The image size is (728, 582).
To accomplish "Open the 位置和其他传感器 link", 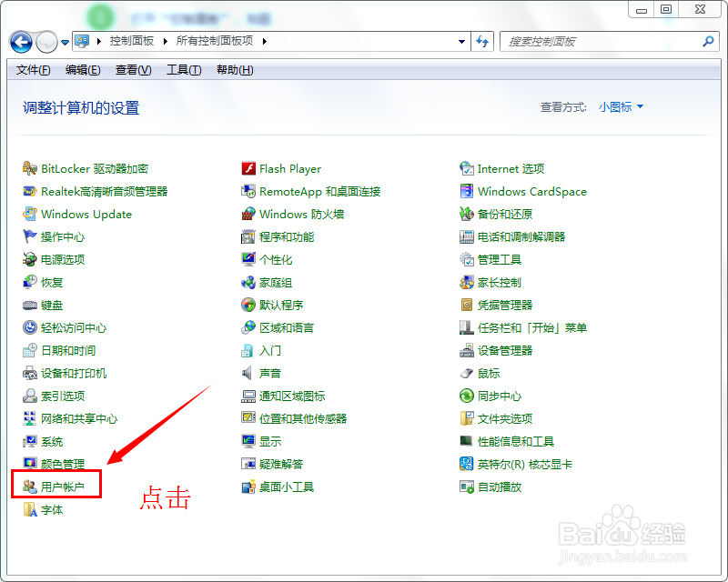I will tap(303, 418).
